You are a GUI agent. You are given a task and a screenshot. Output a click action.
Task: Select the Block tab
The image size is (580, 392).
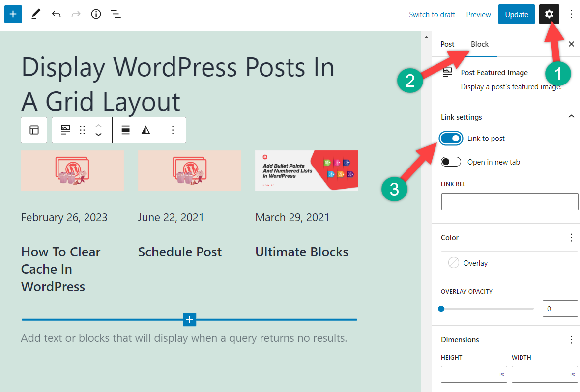[480, 44]
